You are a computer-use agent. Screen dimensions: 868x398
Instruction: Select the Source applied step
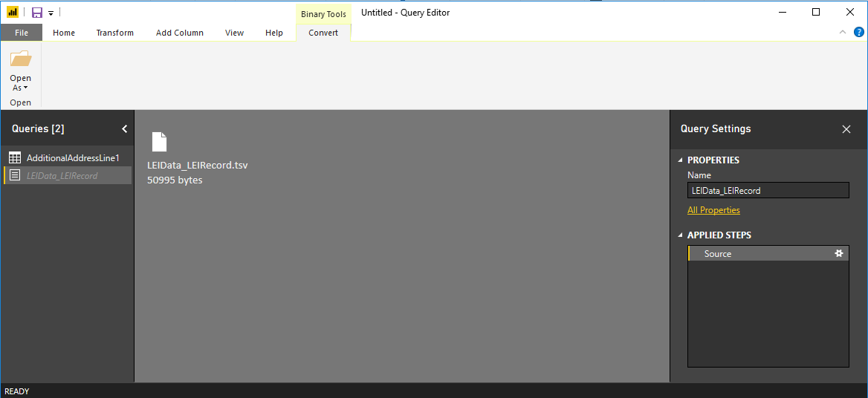click(x=768, y=254)
